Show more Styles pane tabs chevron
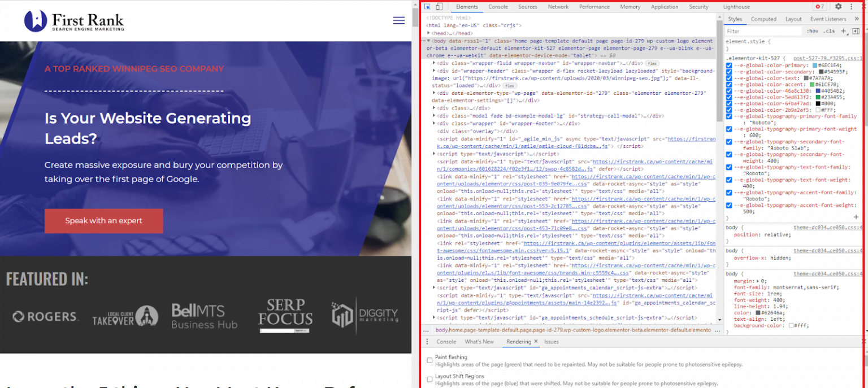Screen dimensions: 868x388 pos(857,19)
